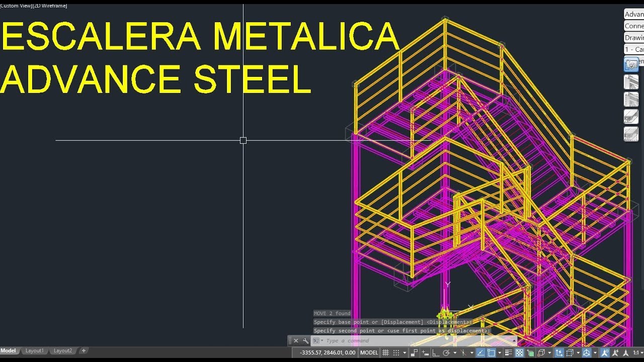
Task: Click the coordinates readout -3355.57, 2846.01
Action: [328, 352]
